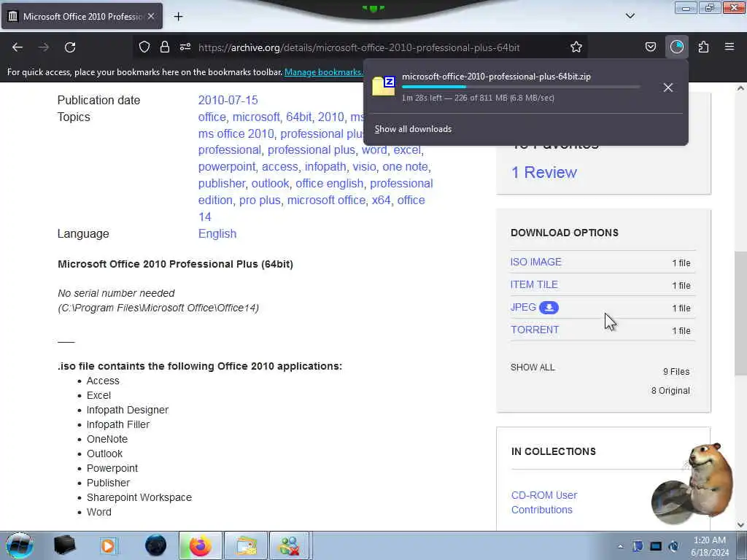
Task: Download the ITEM TILE option
Action: click(x=534, y=284)
